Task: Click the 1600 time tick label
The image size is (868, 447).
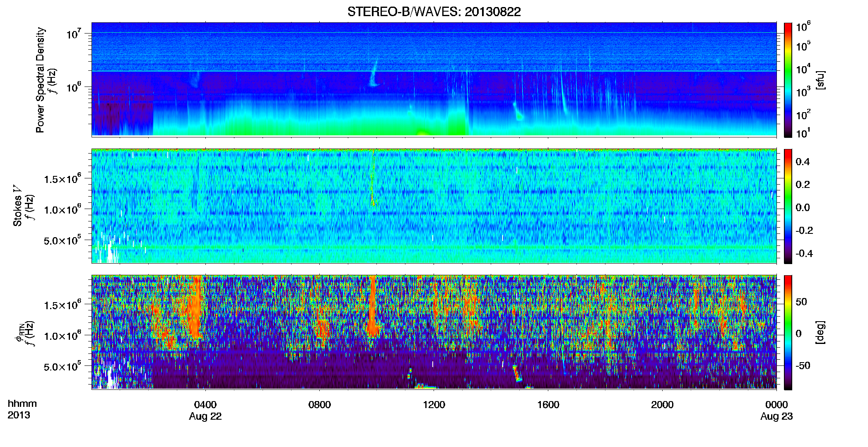Action: pos(548,404)
